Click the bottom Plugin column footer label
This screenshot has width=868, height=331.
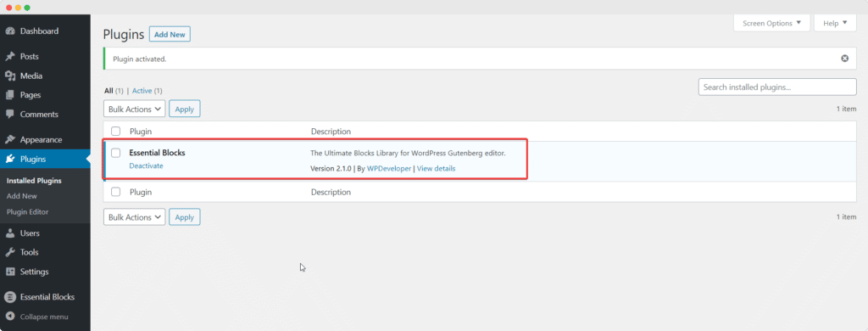(x=141, y=193)
